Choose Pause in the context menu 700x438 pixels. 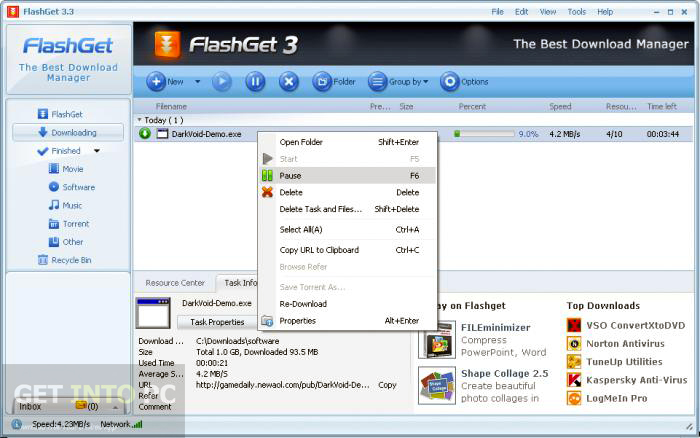point(348,175)
